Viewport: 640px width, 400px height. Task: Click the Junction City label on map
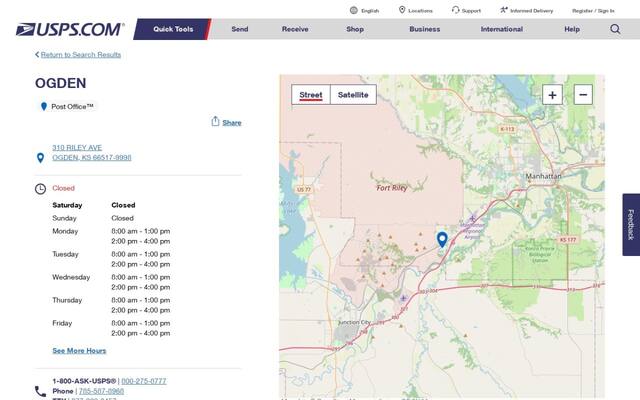point(354,322)
